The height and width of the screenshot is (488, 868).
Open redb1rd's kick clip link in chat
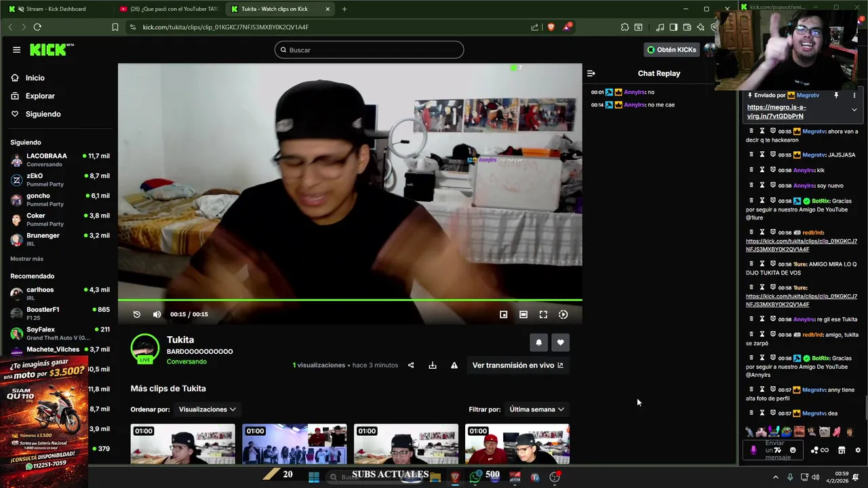pyautogui.click(x=802, y=245)
